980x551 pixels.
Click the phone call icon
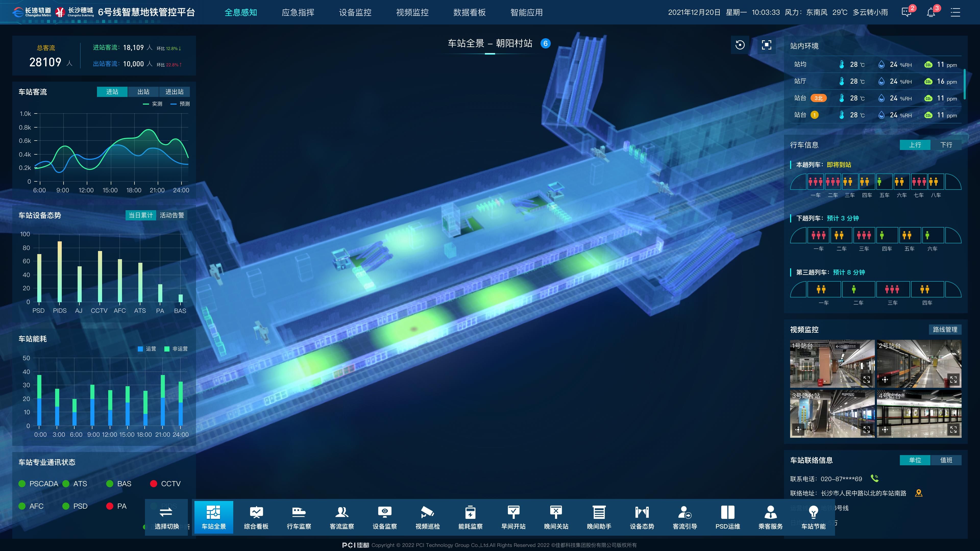[875, 478]
